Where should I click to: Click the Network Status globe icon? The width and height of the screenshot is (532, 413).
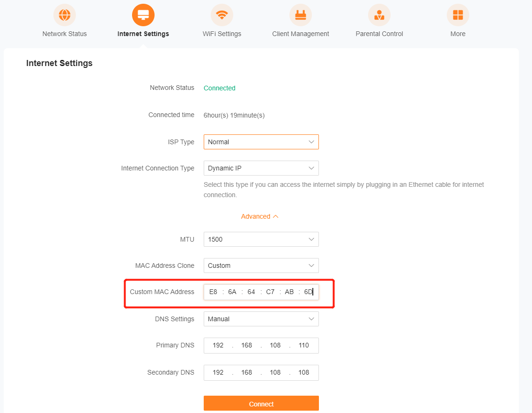(65, 15)
